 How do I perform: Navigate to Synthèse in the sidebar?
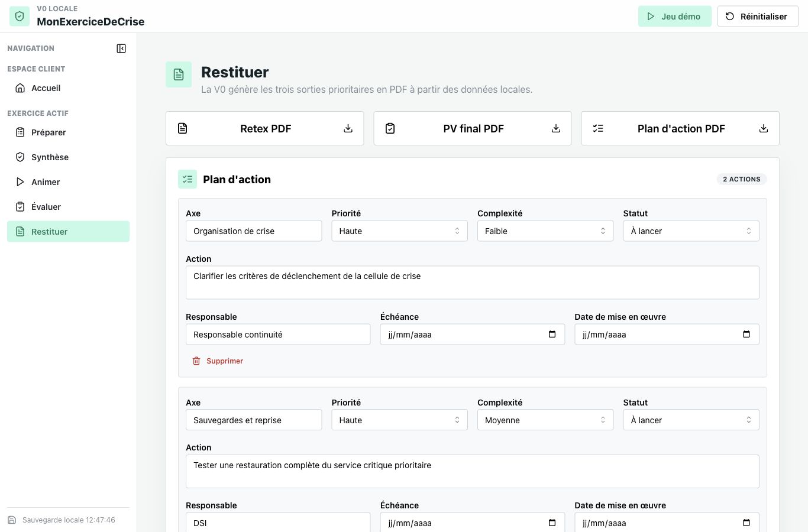[68, 157]
